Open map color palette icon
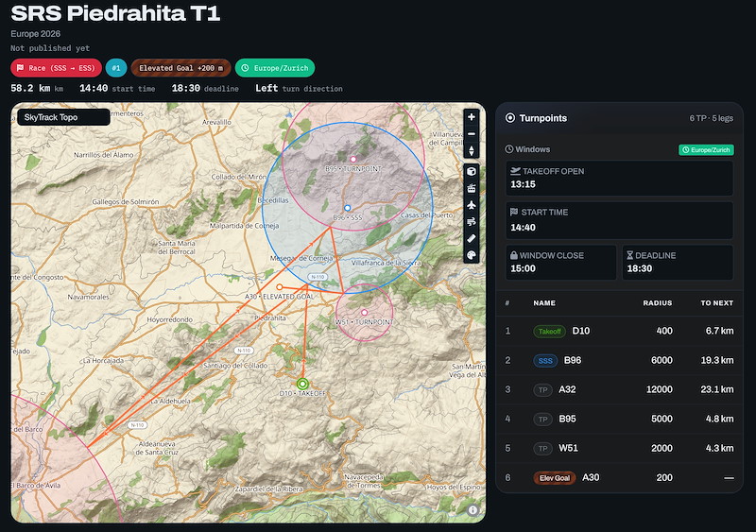This screenshot has height=532, width=756. coord(471,255)
